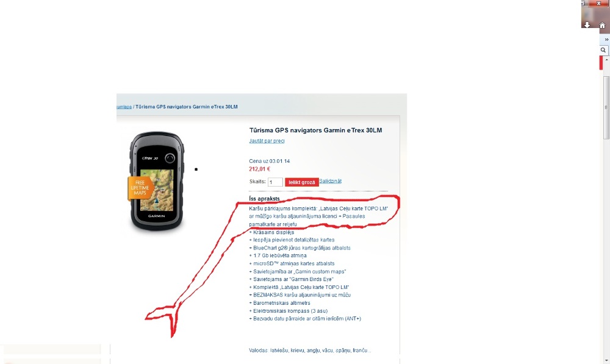This screenshot has height=364, width=610.
Task: Click the product title heading
Action: tap(315, 130)
